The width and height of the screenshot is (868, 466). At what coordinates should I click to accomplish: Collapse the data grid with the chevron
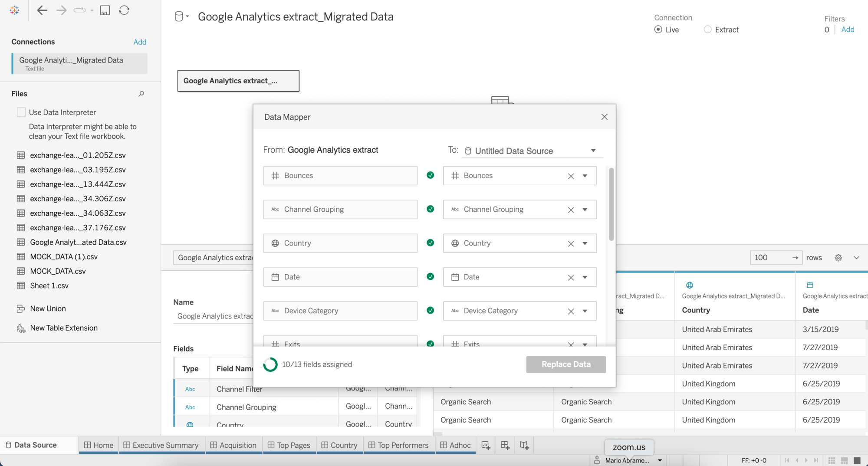click(857, 257)
